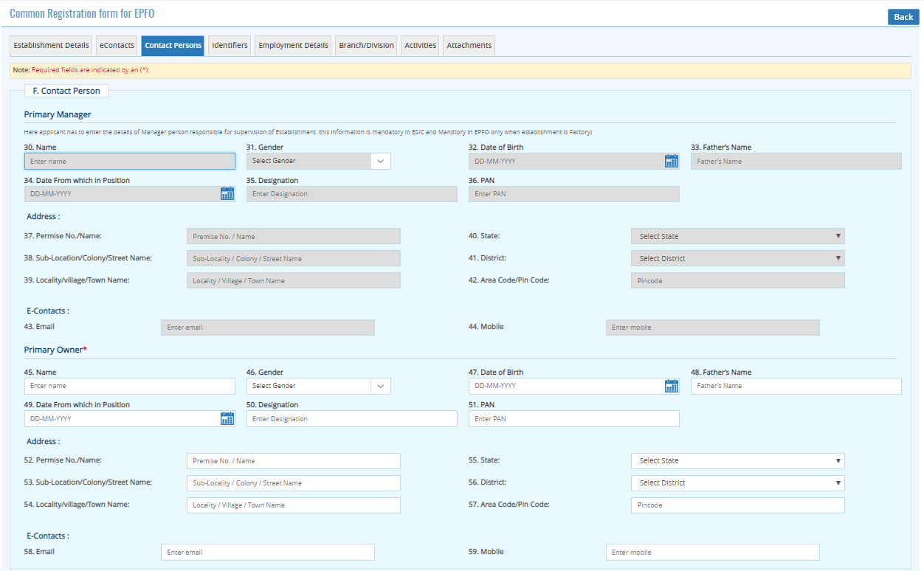The width and height of the screenshot is (924, 571).
Task: Select the Employment Details tab
Action: coord(293,46)
